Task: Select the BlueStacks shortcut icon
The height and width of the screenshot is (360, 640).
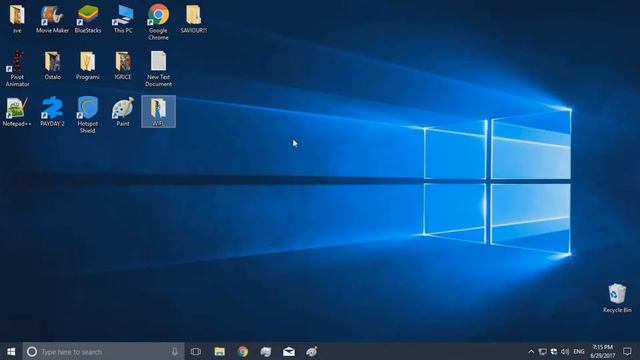Action: (88, 19)
